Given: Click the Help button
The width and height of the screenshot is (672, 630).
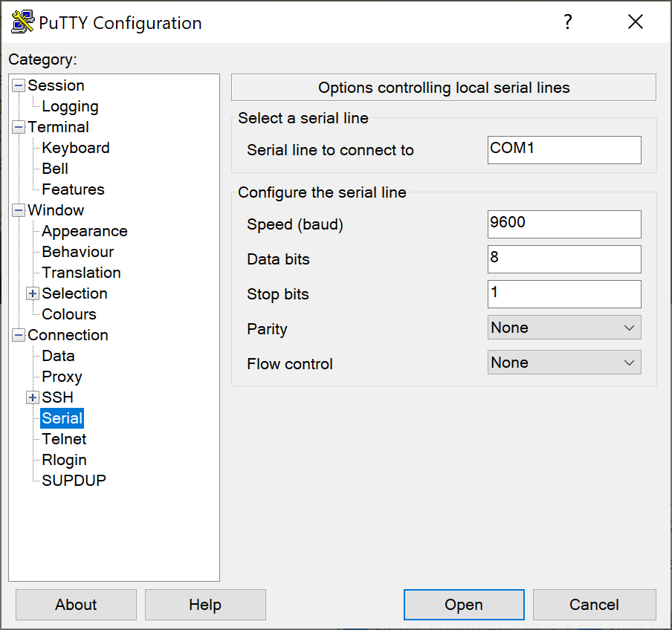Looking at the screenshot, I should [x=205, y=604].
